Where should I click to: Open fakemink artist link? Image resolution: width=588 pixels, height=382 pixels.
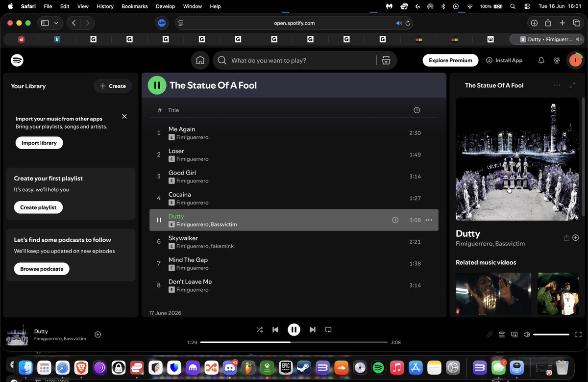(x=222, y=246)
